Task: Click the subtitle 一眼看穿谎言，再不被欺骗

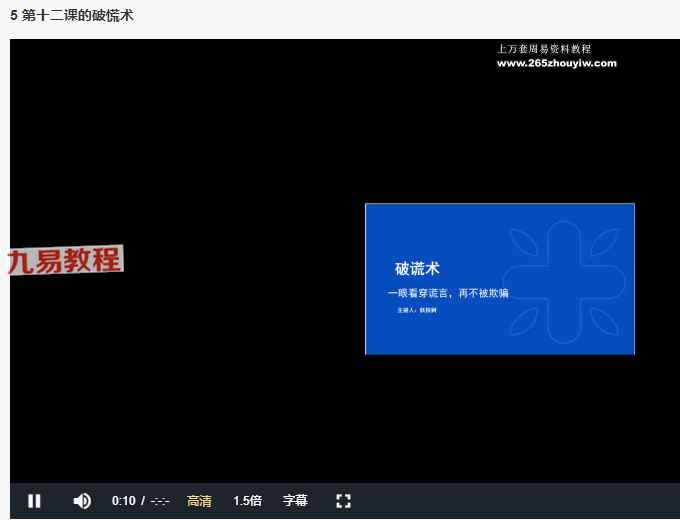Action: tap(448, 293)
